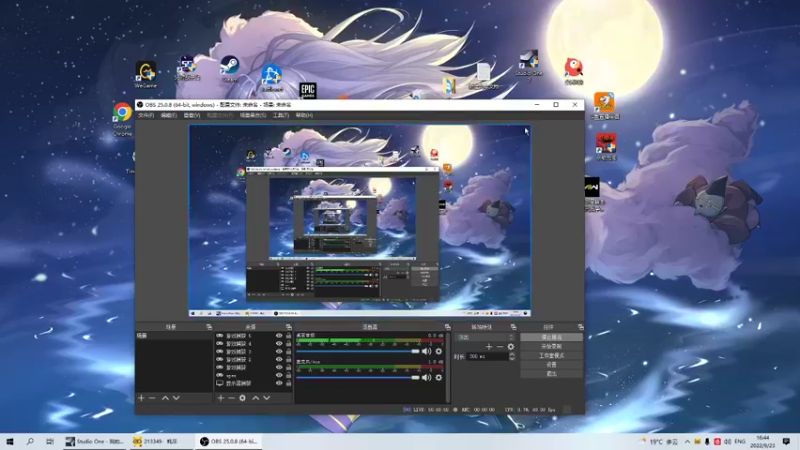The image size is (800, 450).
Task: Undock the Controls panel with its float icon
Action: coord(581,327)
